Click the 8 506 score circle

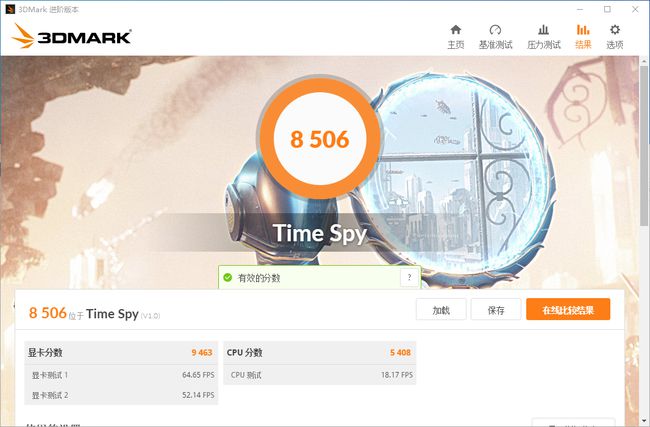click(x=320, y=138)
